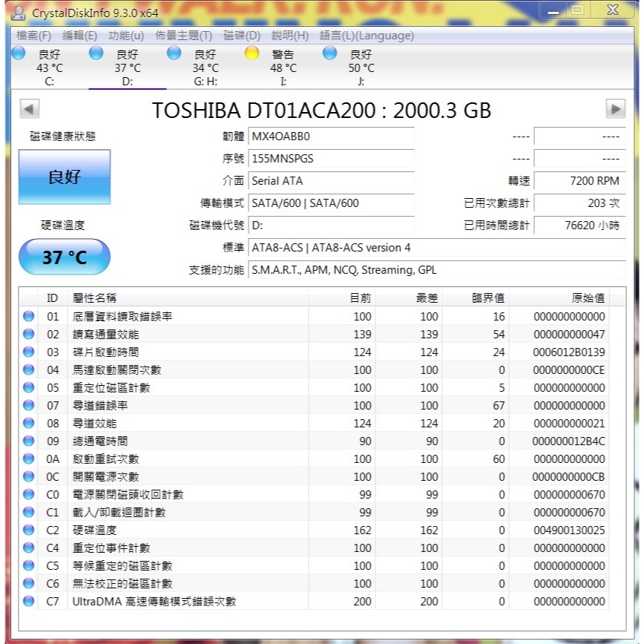Image resolution: width=644 pixels, height=644 pixels.
Task: Select row UltraDMA 高速傳輸模式錯誤次數
Action: (x=315, y=601)
